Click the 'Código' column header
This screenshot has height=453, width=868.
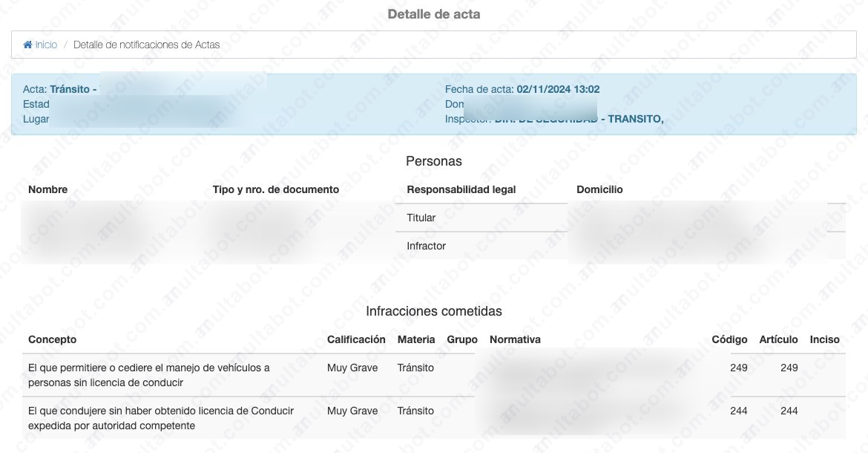coord(729,339)
